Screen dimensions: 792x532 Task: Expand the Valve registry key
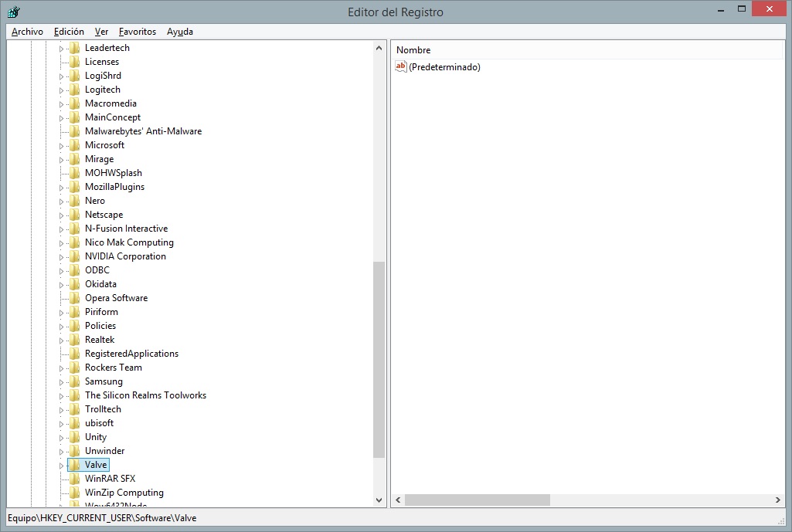[x=61, y=466]
